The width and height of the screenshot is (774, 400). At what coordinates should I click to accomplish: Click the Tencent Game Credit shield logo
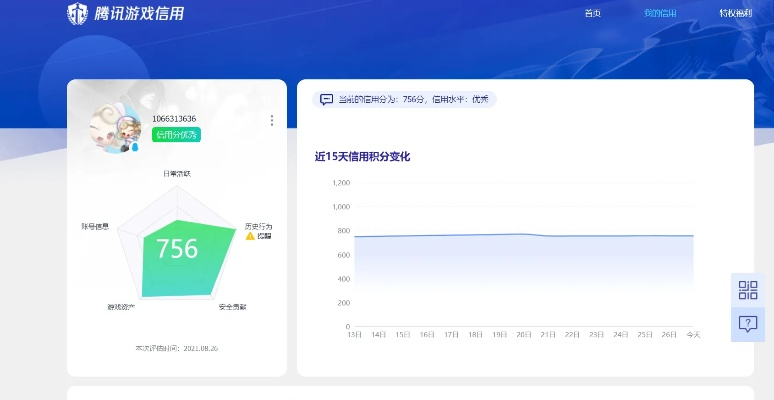[78, 14]
